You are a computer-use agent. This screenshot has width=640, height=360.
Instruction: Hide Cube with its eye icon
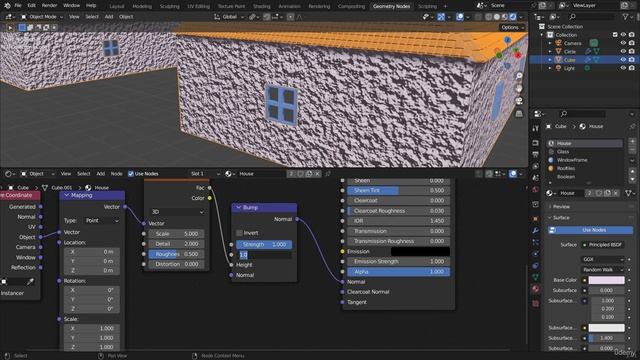(623, 60)
